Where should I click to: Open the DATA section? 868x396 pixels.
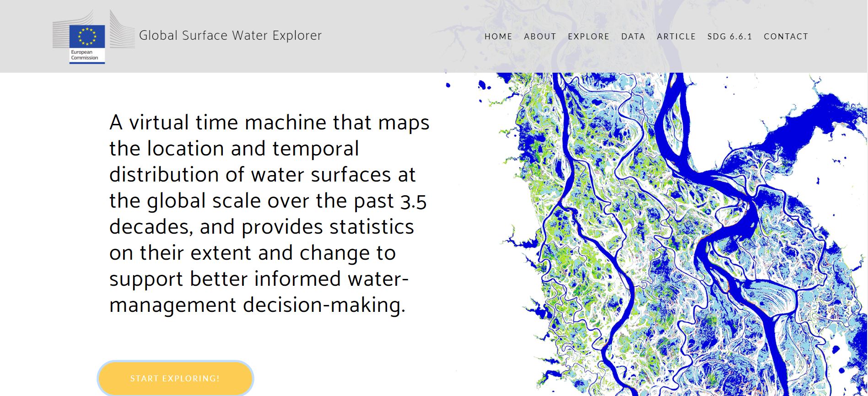(633, 37)
